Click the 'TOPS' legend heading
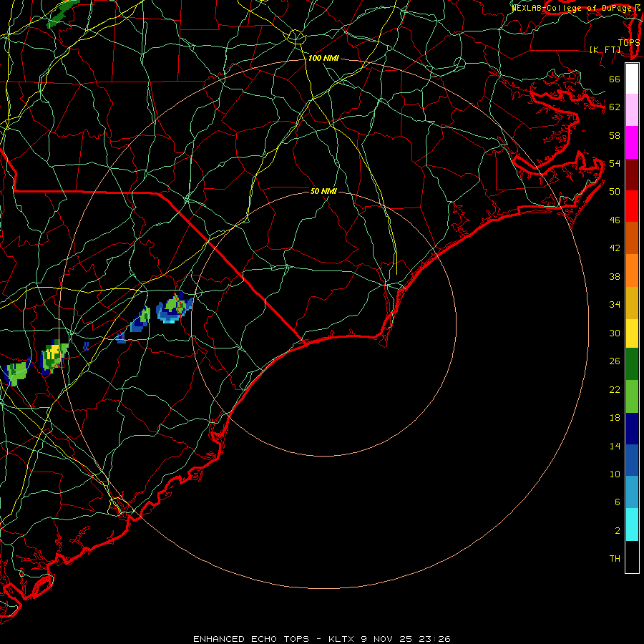Viewport: 644px width, 644px height. point(629,43)
